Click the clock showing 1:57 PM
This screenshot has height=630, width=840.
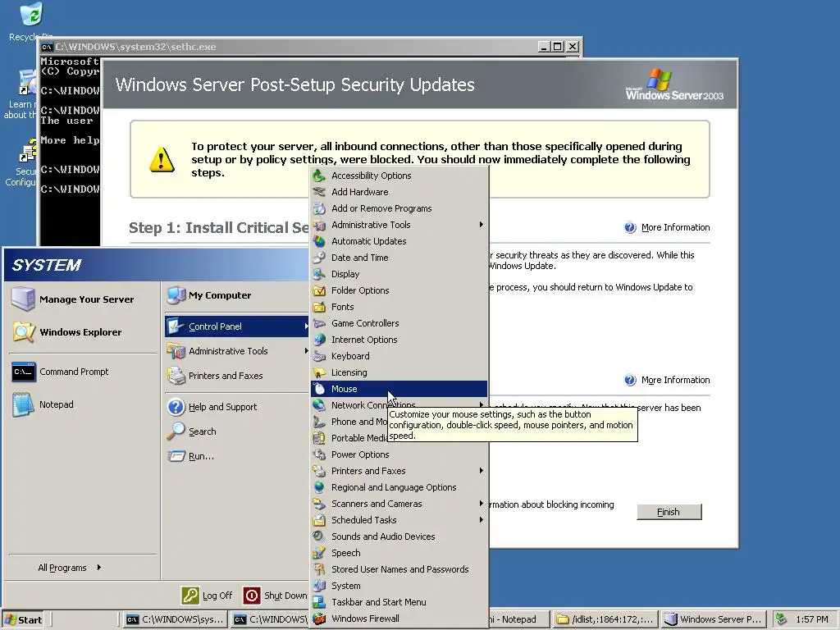point(811,619)
